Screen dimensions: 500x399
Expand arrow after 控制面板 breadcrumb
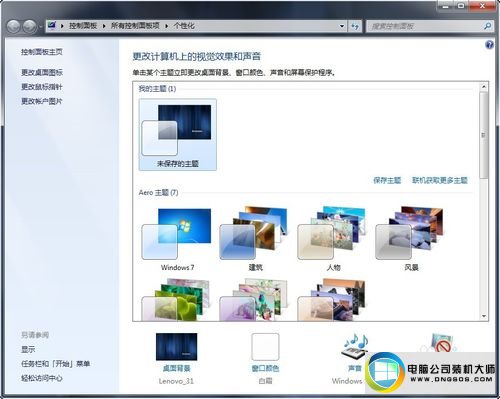(104, 26)
